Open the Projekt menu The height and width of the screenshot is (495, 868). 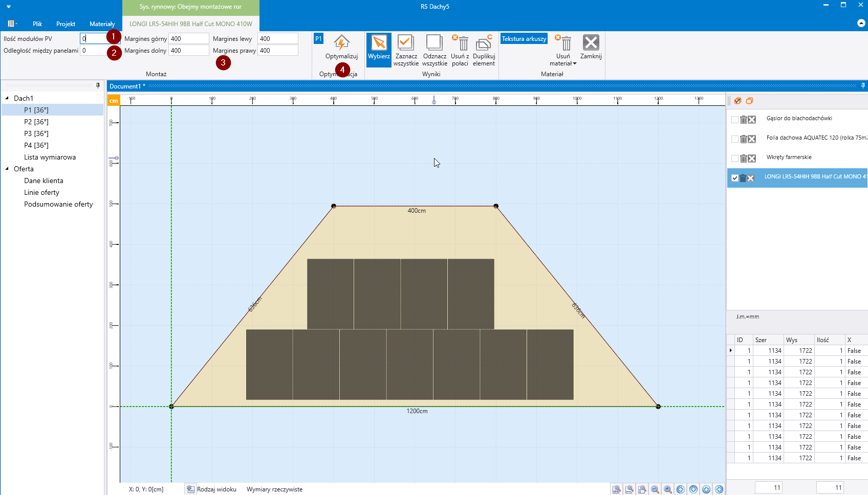coord(66,24)
